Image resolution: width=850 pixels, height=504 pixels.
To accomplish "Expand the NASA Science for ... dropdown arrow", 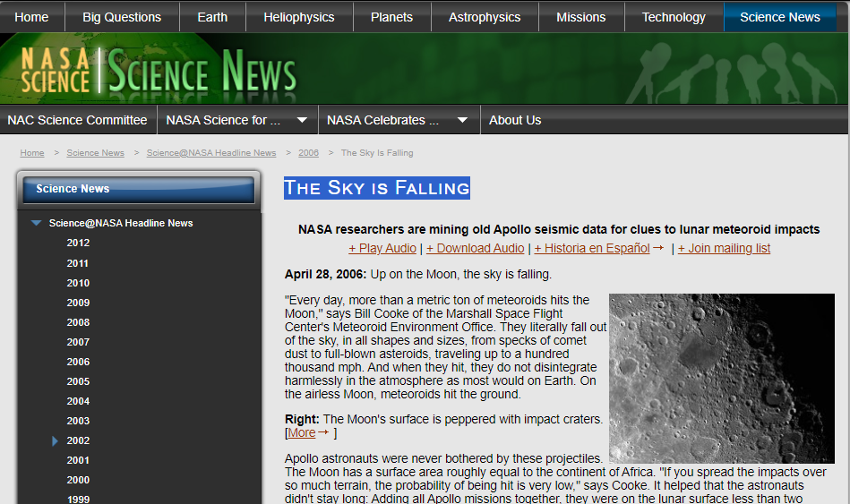I will [x=302, y=120].
